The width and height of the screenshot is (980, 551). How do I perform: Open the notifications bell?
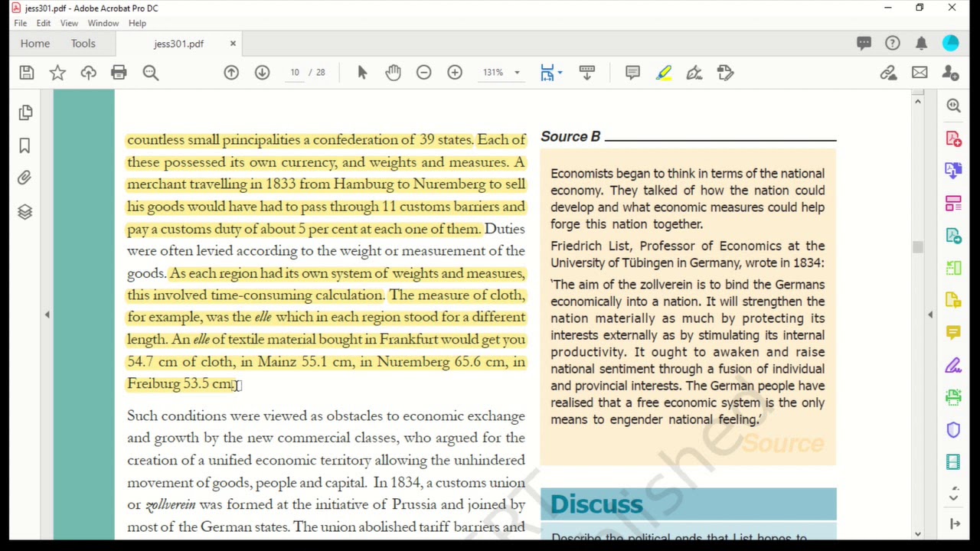tap(921, 44)
